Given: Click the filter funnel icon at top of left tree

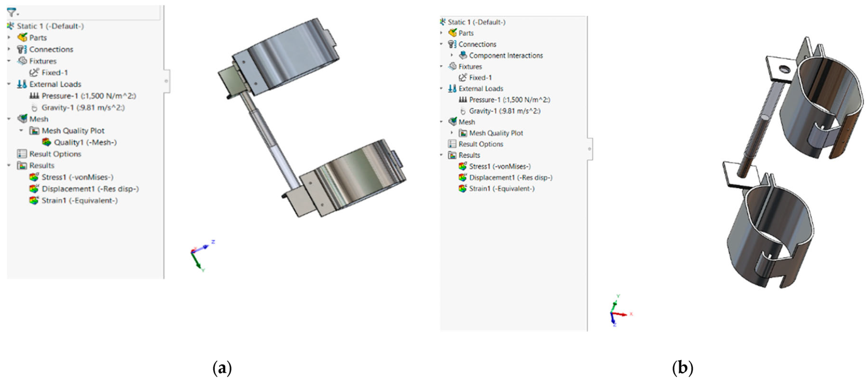Looking at the screenshot, I should click(x=11, y=12).
